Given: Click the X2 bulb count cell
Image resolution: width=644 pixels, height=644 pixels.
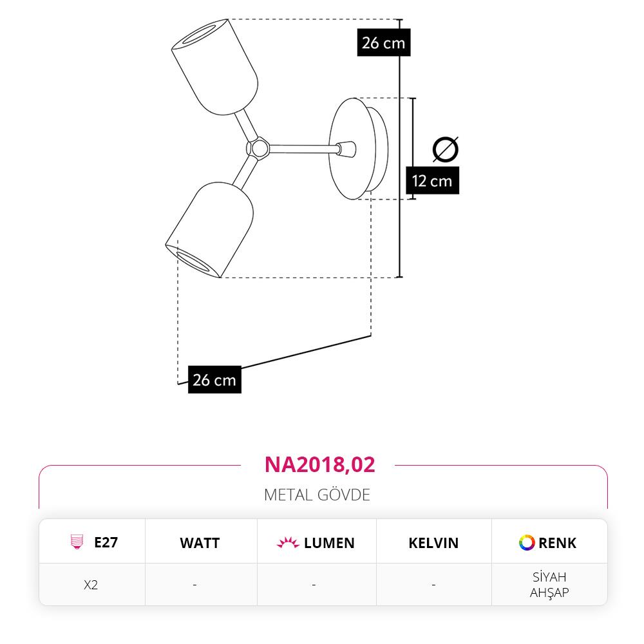Looking at the screenshot, I should (x=91, y=585).
